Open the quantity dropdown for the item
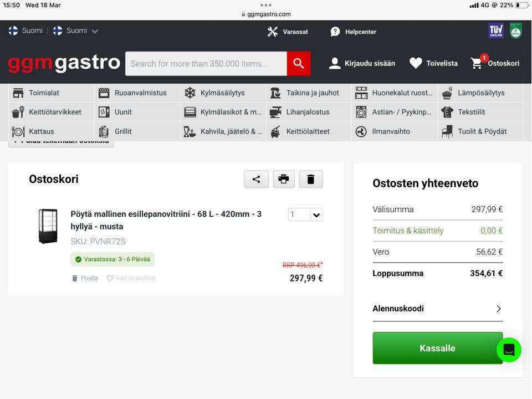 (x=316, y=215)
